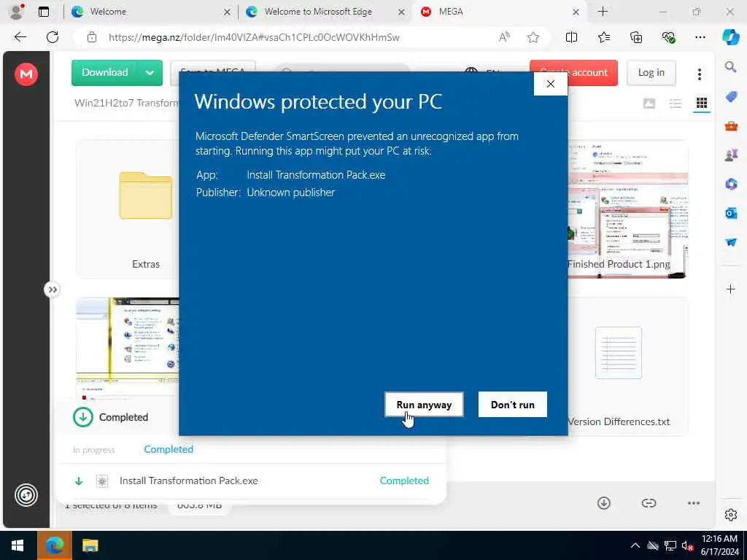The image size is (747, 560).
Task: Open Edge sidebar search
Action: point(730,66)
